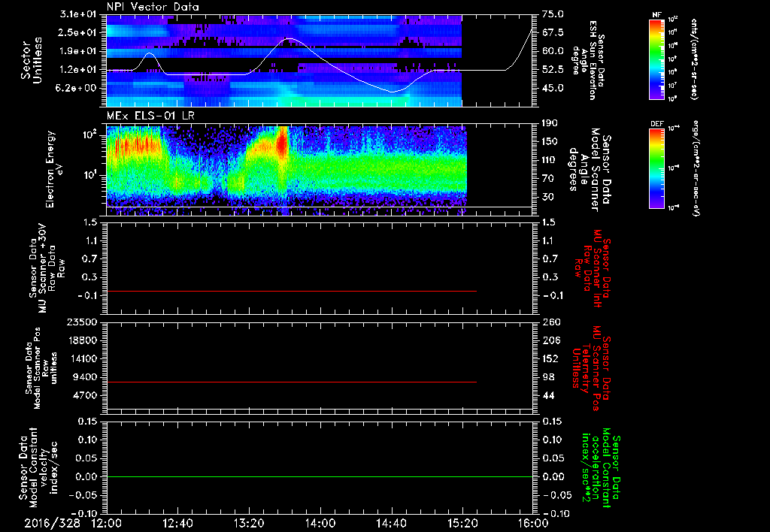Click the 110 scanner angle tick label
The height and width of the screenshot is (532, 770).
550,160
